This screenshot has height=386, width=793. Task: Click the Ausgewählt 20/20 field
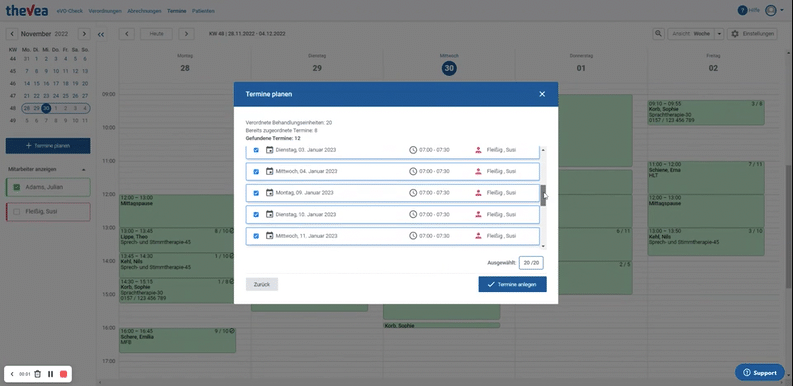click(531, 263)
